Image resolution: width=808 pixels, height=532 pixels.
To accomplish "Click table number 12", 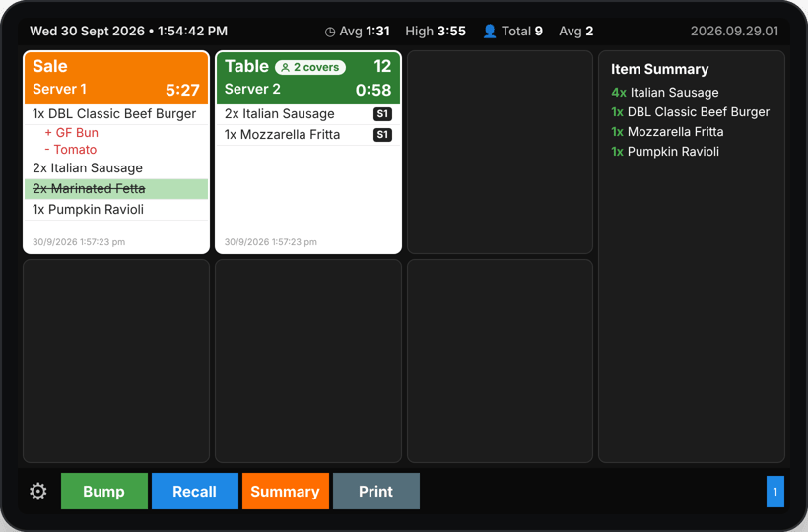I will (x=382, y=66).
